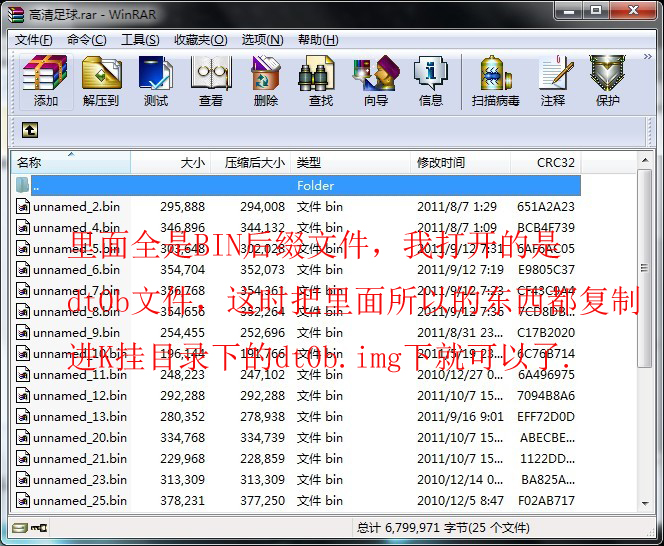Open the 文件(F) menu
Screen dimensions: 664x546
click(x=33, y=40)
